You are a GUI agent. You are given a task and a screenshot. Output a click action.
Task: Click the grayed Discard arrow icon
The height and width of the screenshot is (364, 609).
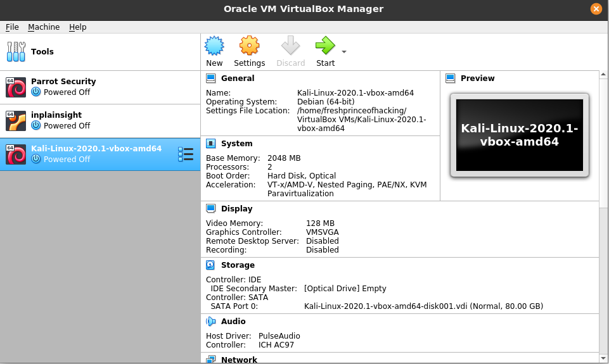290,46
